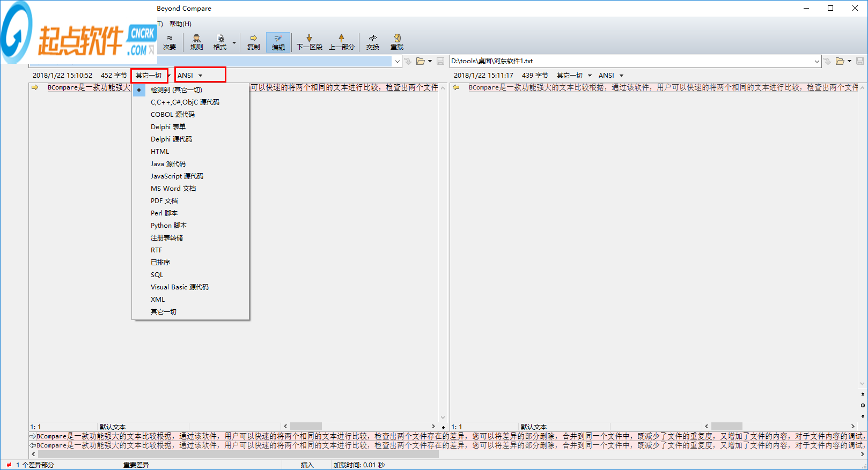The height and width of the screenshot is (470, 868).
Task: Pick HTML in the format menu
Action: [x=190, y=152]
